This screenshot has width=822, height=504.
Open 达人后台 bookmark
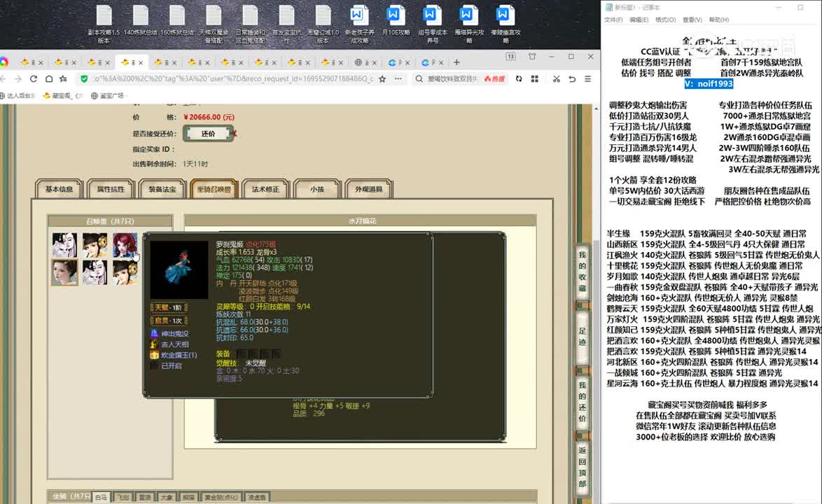pyautogui.click(x=18, y=95)
